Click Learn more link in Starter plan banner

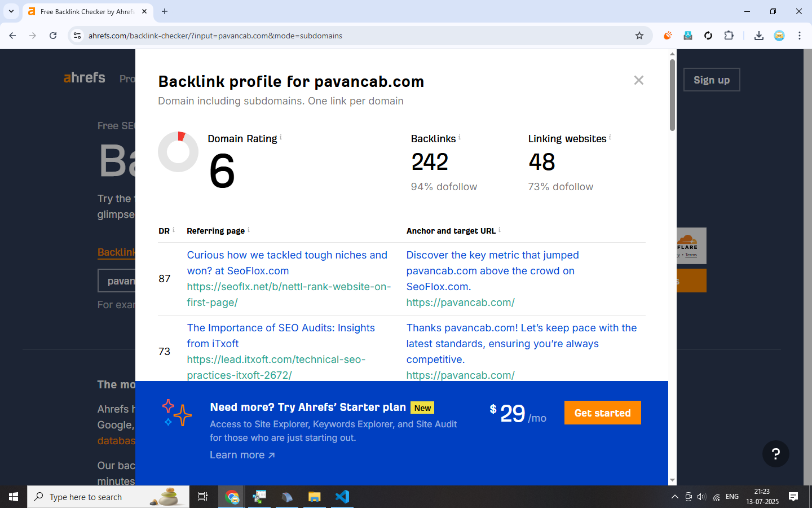tap(242, 455)
